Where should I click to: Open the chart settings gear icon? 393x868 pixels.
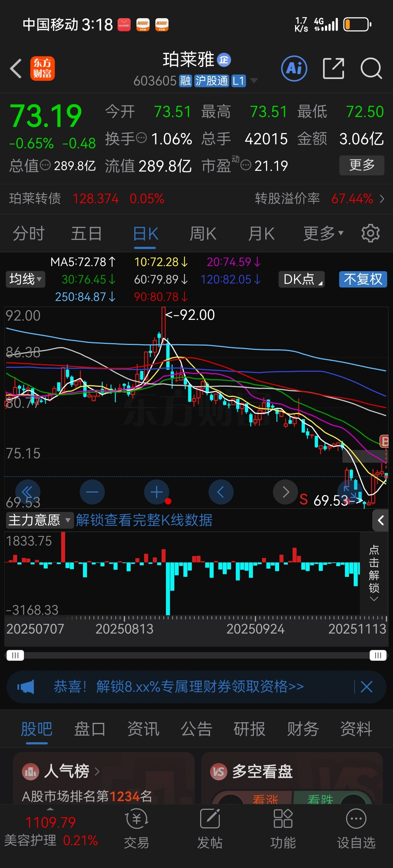point(370,233)
